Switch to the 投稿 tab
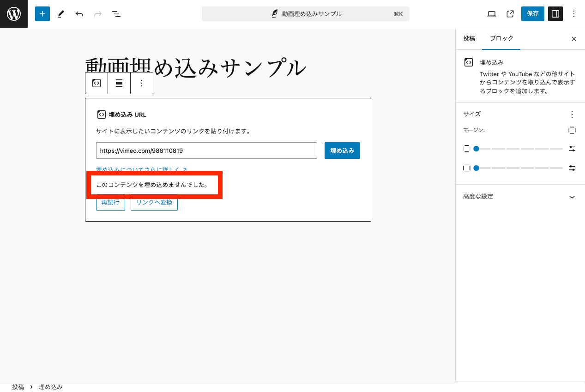The image size is (585, 392). tap(469, 39)
